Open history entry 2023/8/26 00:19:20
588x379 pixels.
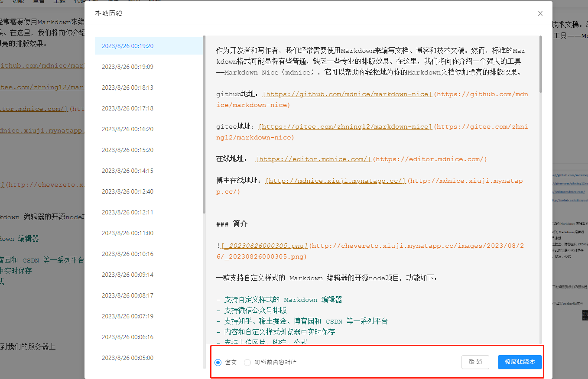coord(149,46)
